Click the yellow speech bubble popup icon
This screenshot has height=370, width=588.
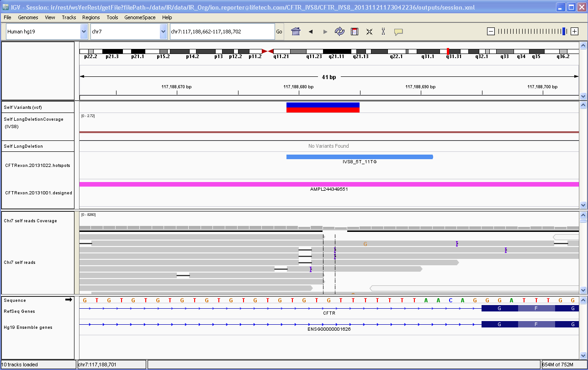(398, 32)
